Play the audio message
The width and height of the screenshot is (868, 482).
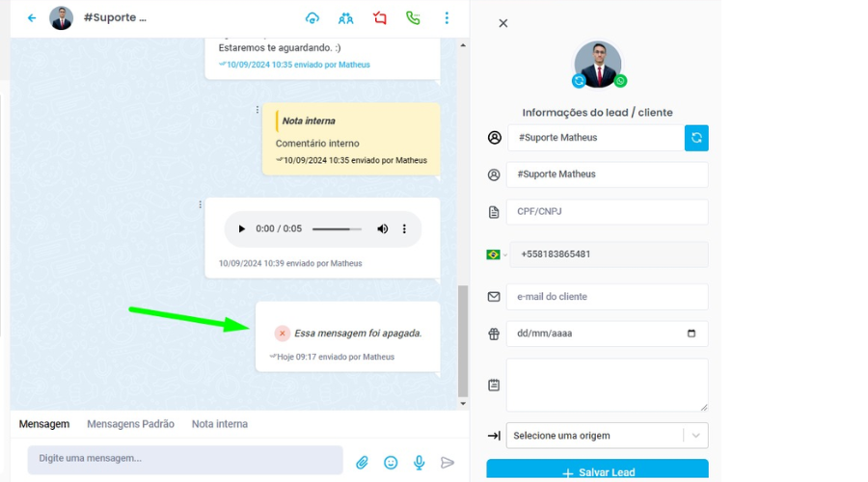coord(241,229)
